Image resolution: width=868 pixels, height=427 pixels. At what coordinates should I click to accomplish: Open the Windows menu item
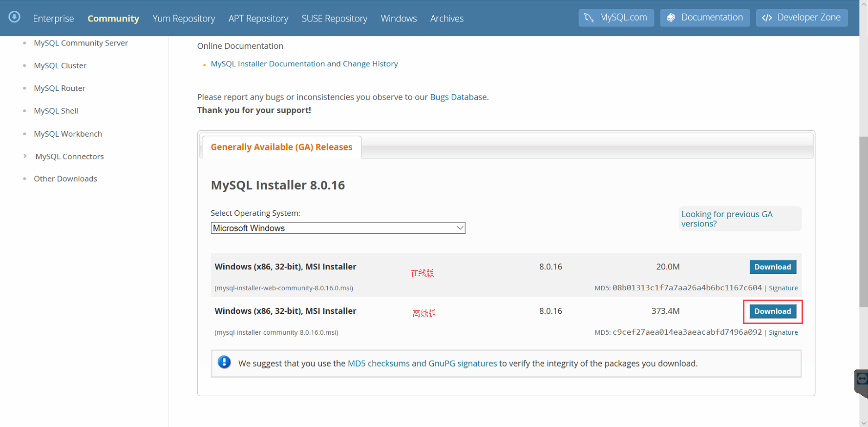coord(399,18)
